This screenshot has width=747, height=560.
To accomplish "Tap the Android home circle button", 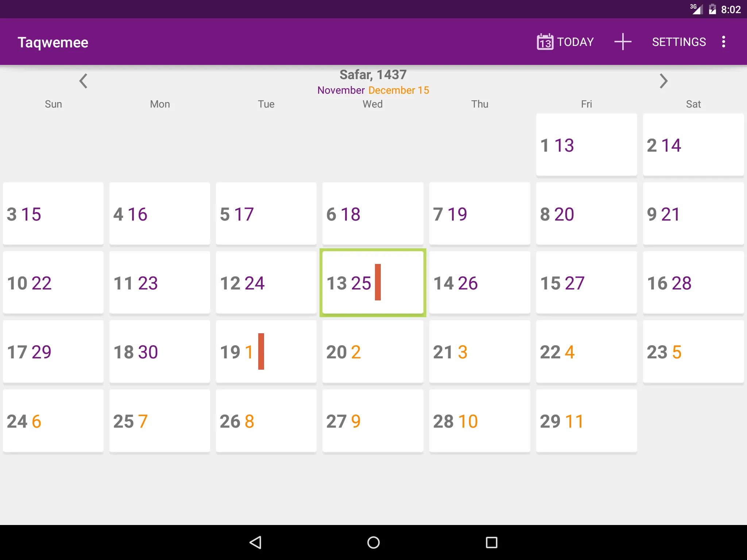I will (x=373, y=542).
